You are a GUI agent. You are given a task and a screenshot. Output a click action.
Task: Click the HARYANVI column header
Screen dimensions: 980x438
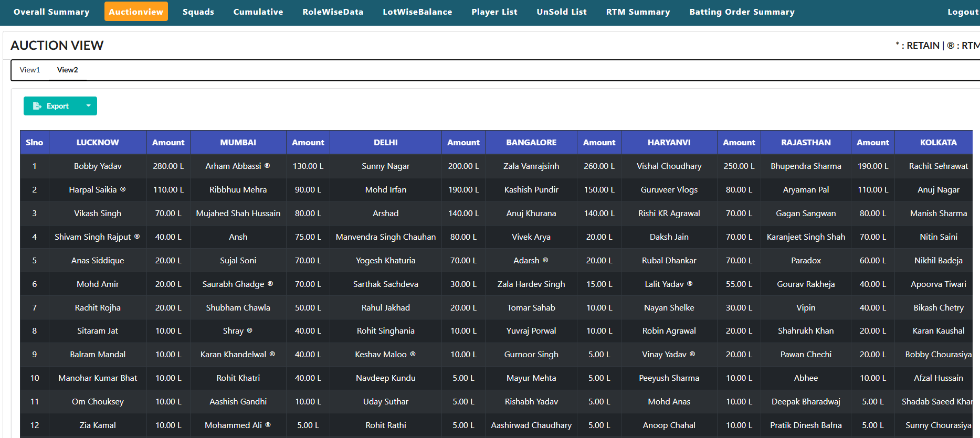(669, 142)
